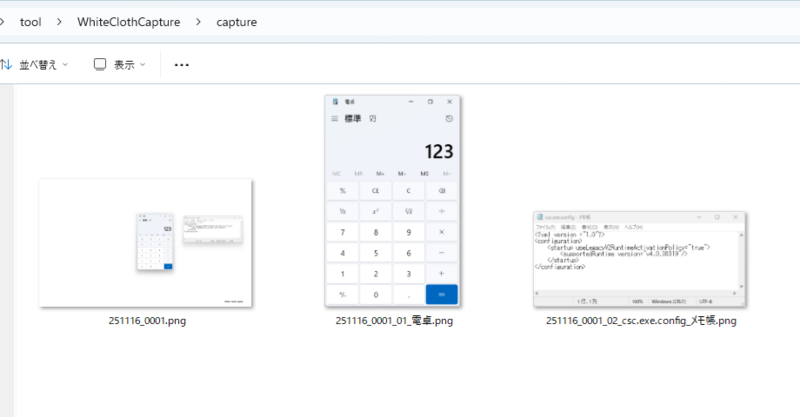This screenshot has width=800, height=417.
Task: Navigate to the tool folder breadcrumb
Action: (x=30, y=22)
